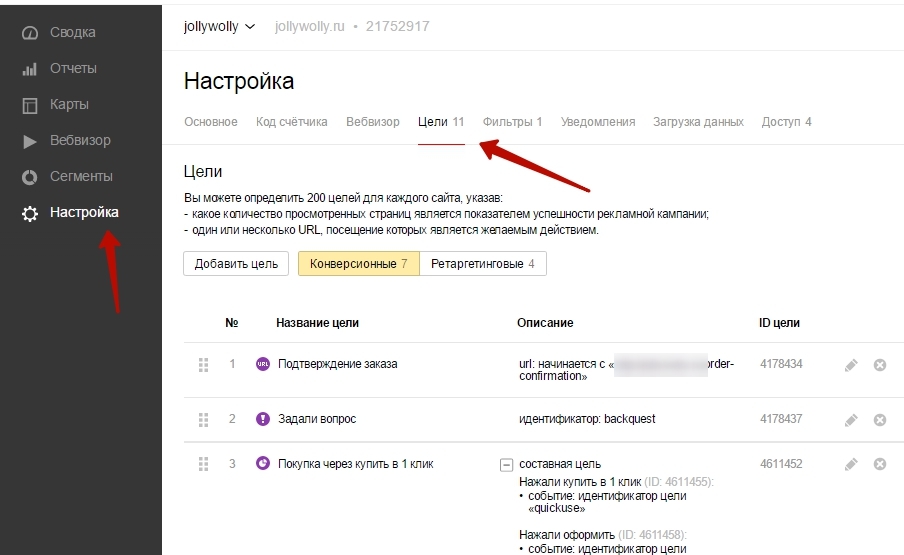Show Конверсионные goals filter
This screenshot has width=904, height=555.
pos(358,263)
